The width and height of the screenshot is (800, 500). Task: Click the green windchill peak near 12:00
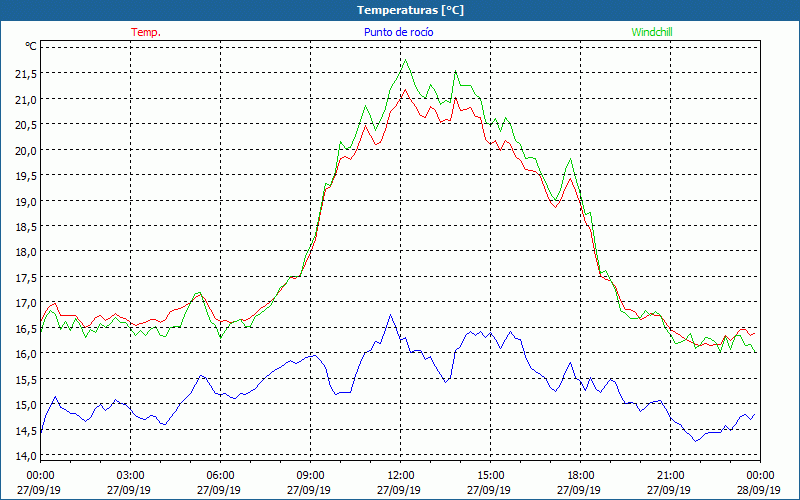point(406,60)
